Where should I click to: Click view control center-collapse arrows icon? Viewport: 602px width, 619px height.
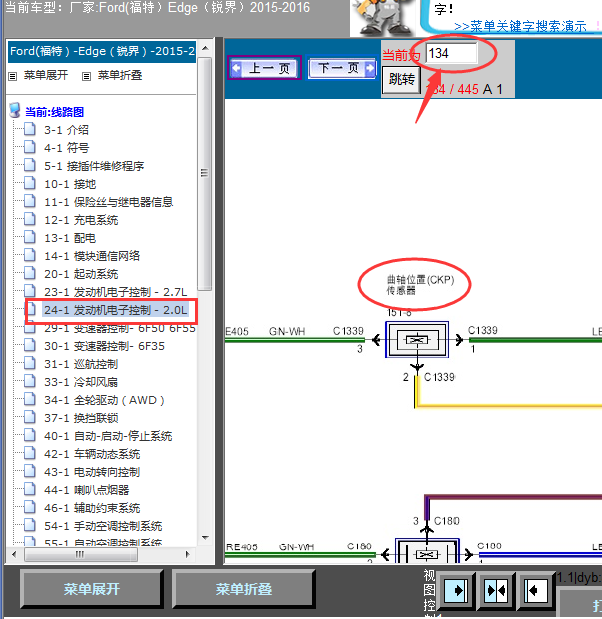click(x=496, y=590)
